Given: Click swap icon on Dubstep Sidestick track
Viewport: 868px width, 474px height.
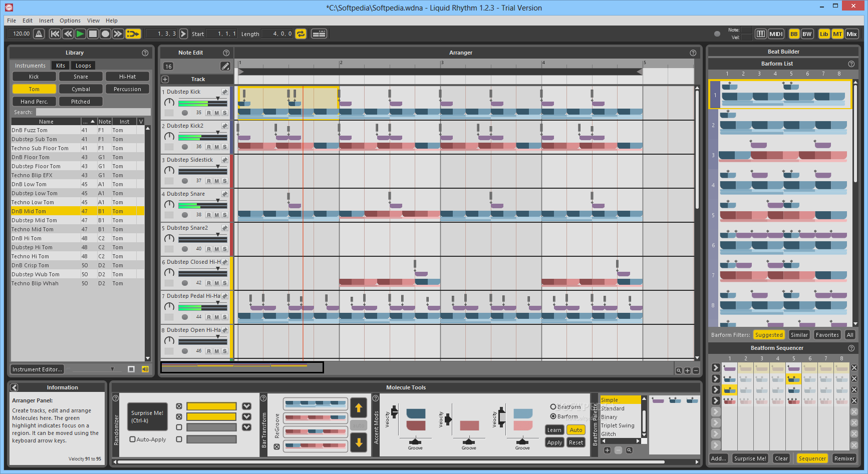Looking at the screenshot, I should [x=225, y=160].
